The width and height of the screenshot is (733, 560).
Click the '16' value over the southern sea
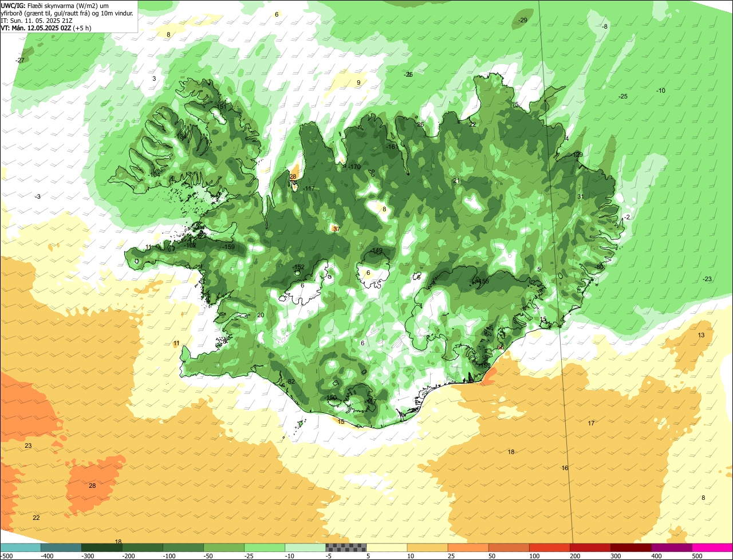pos(565,468)
